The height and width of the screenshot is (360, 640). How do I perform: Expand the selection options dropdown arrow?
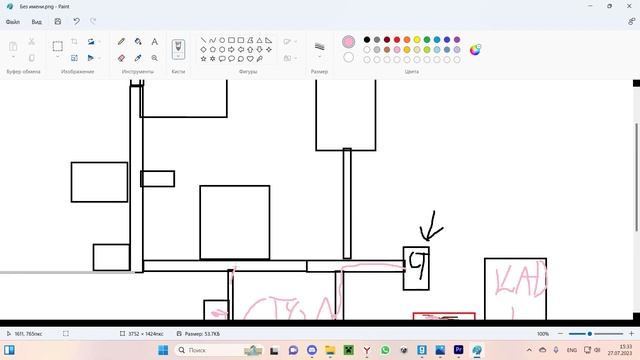tap(58, 57)
